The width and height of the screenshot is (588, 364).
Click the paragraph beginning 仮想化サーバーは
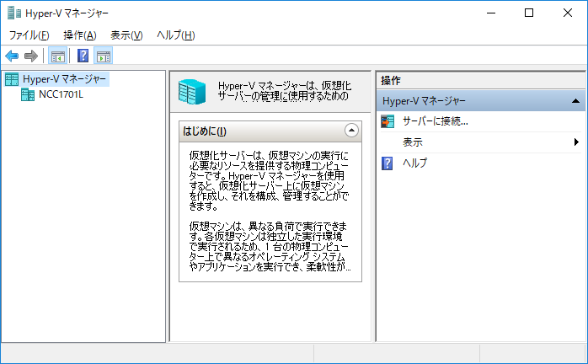(x=269, y=180)
